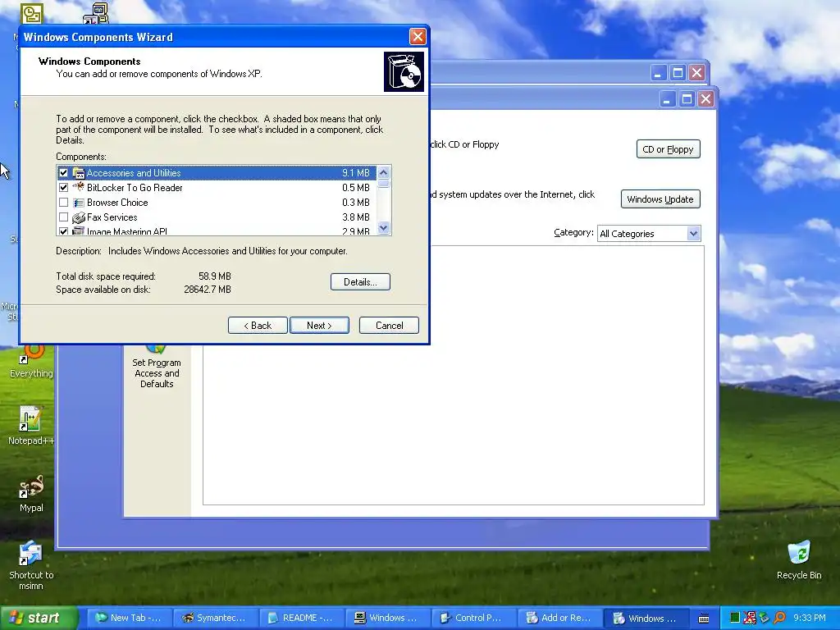The width and height of the screenshot is (840, 630).
Task: Click the BitLocker To Go Reader icon
Action: point(79,188)
